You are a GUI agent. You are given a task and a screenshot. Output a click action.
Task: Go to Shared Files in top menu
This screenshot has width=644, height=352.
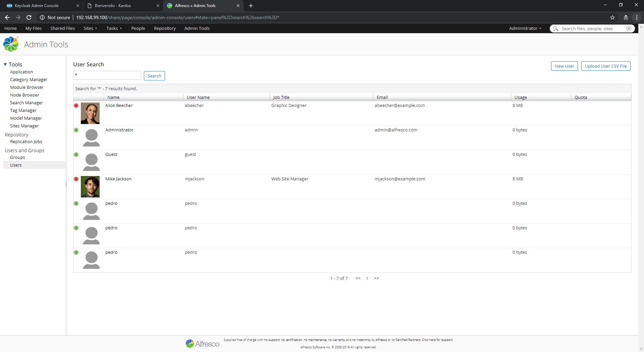pos(63,28)
